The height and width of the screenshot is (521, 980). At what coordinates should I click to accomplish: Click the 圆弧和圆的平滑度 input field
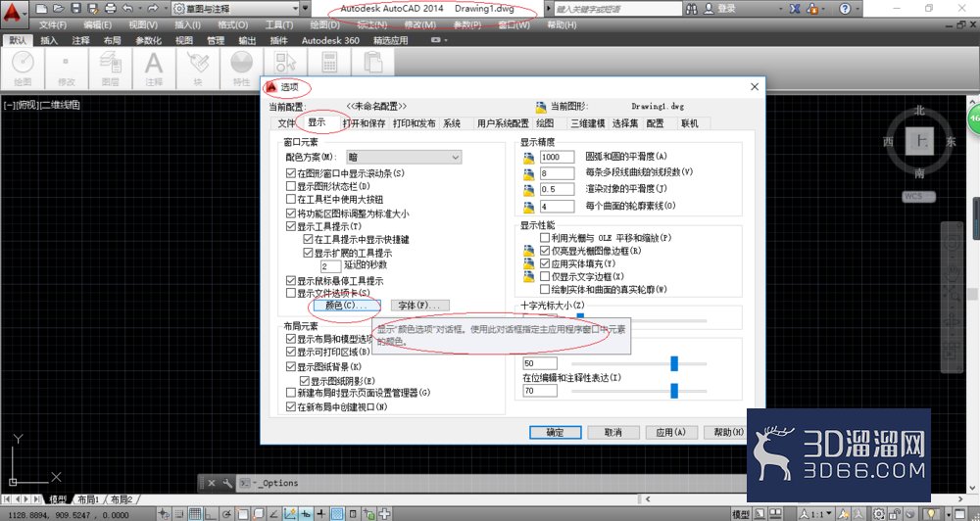557,157
